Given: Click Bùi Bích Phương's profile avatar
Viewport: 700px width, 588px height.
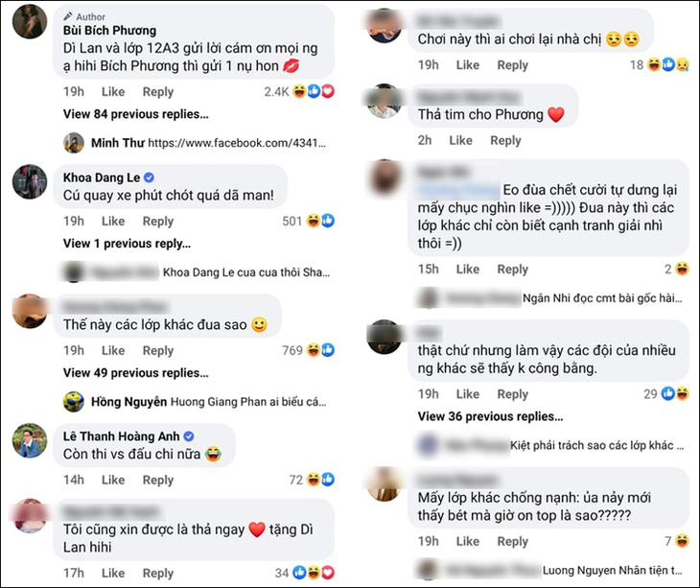Looking at the screenshot, I should point(31,21).
